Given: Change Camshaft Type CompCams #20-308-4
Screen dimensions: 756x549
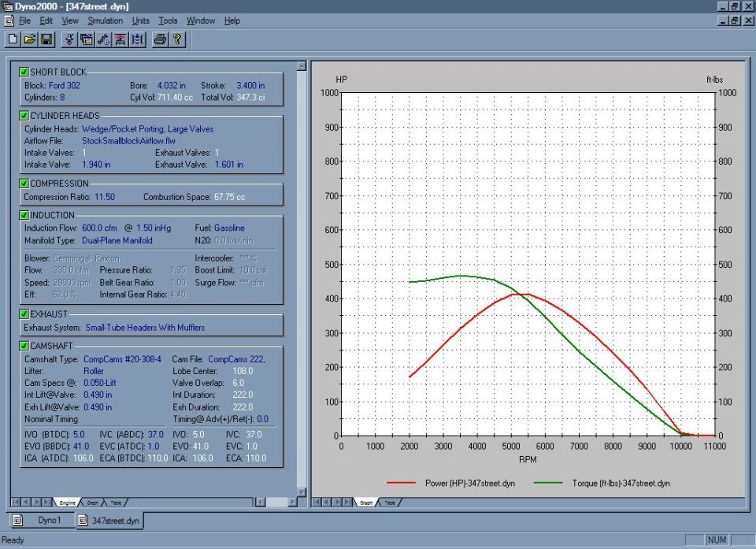Looking at the screenshot, I should click(123, 359).
